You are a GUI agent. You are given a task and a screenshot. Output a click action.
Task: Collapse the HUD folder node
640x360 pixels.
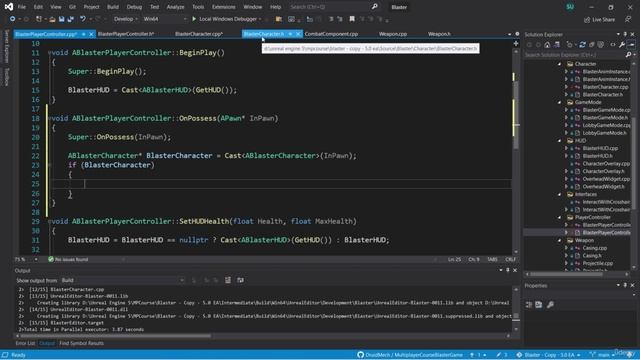point(560,141)
